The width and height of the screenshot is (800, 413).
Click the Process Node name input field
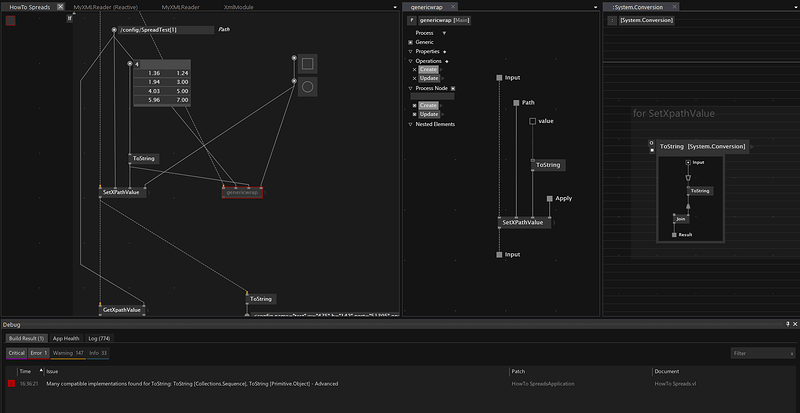click(x=432, y=96)
